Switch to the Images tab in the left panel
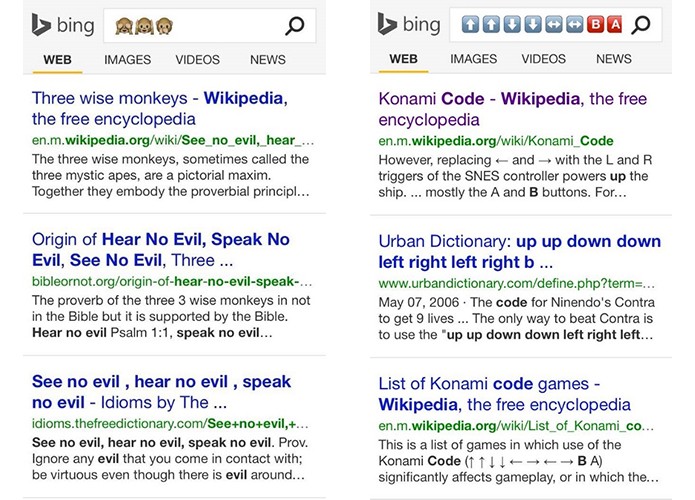Image resolution: width=695 pixels, height=500 pixels. click(128, 59)
